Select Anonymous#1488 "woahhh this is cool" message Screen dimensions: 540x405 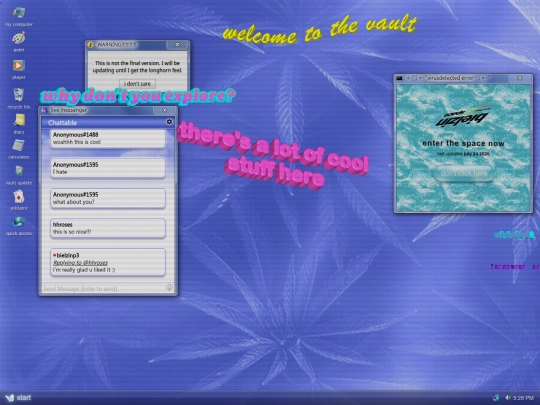[108, 138]
